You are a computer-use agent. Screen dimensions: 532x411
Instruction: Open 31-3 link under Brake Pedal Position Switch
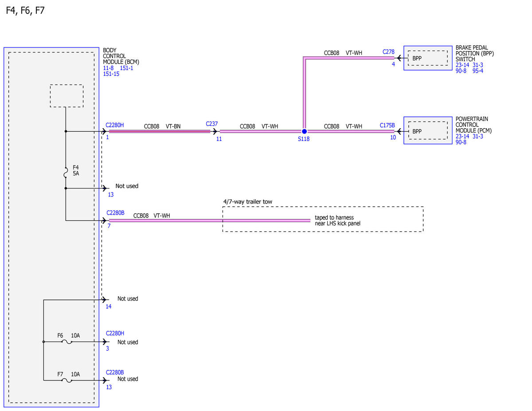coord(478,65)
